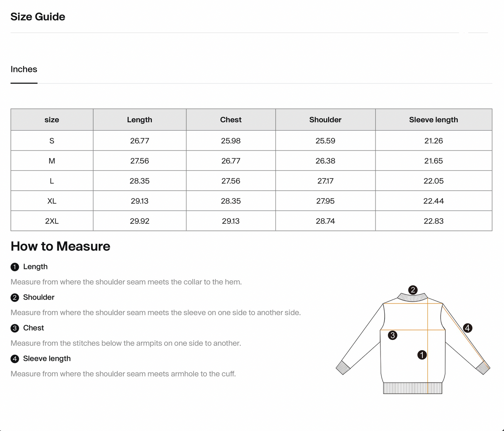The width and height of the screenshot is (504, 431).
Task: Click the Size Guide heading
Action: point(38,17)
